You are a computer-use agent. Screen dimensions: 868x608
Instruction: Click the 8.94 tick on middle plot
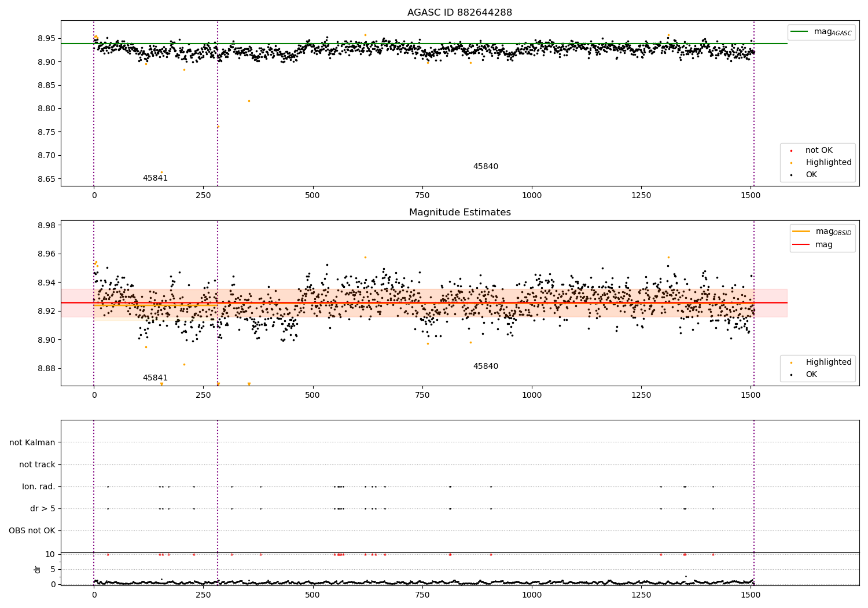(x=47, y=283)
